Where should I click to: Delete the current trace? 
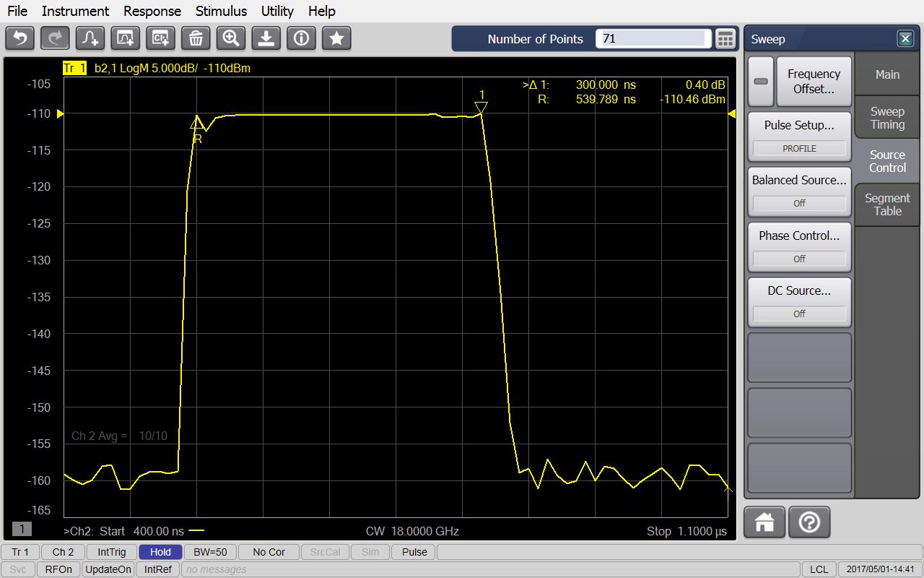tap(195, 38)
